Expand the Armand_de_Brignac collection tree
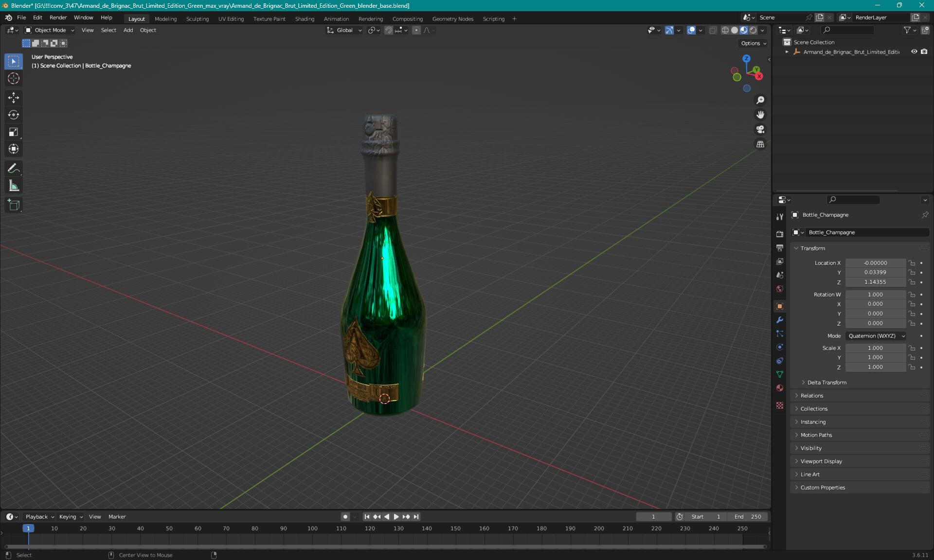 tap(787, 52)
